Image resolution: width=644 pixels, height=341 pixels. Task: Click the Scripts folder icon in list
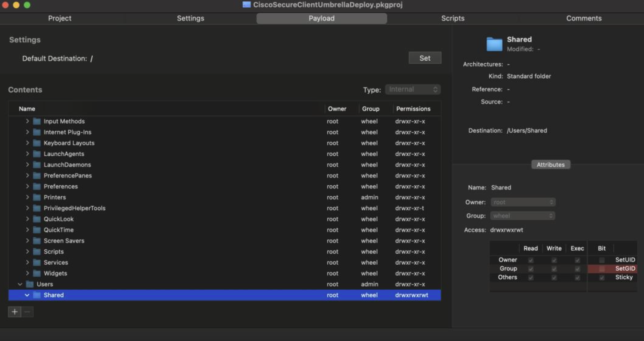(37, 252)
